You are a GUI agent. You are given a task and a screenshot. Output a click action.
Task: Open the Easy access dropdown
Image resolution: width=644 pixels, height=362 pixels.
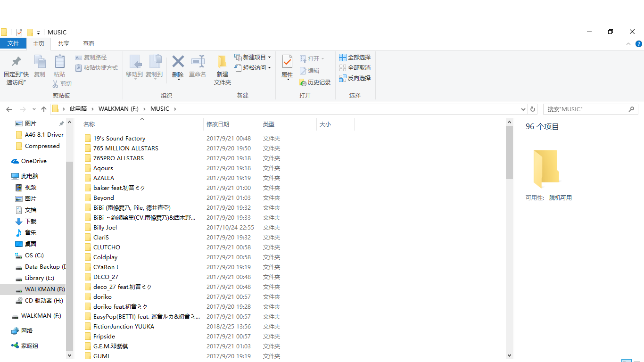click(x=253, y=67)
